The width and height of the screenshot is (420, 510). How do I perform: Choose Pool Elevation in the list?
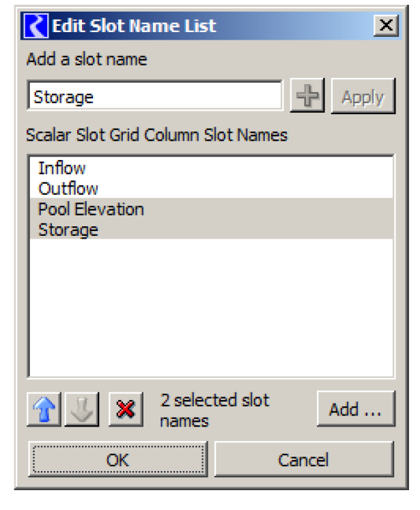tap(91, 209)
